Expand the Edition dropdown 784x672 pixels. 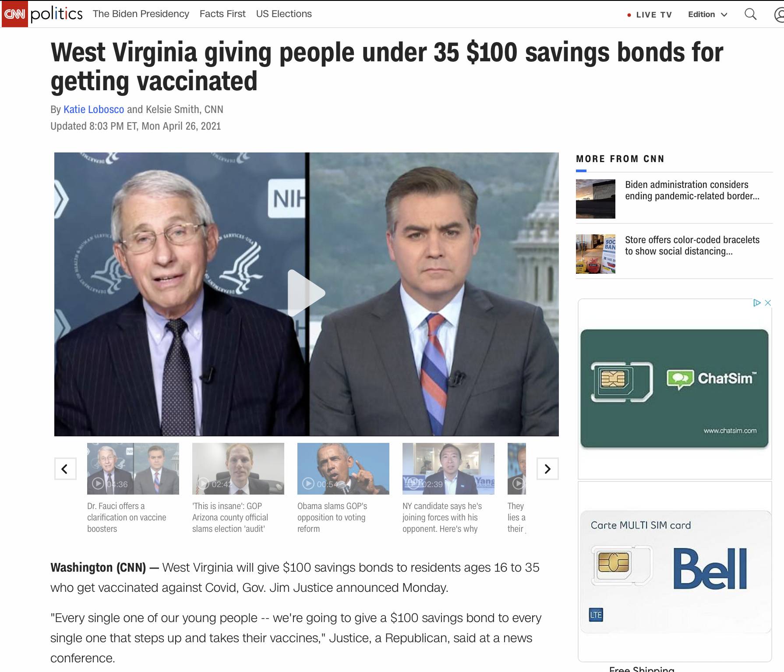coord(707,14)
